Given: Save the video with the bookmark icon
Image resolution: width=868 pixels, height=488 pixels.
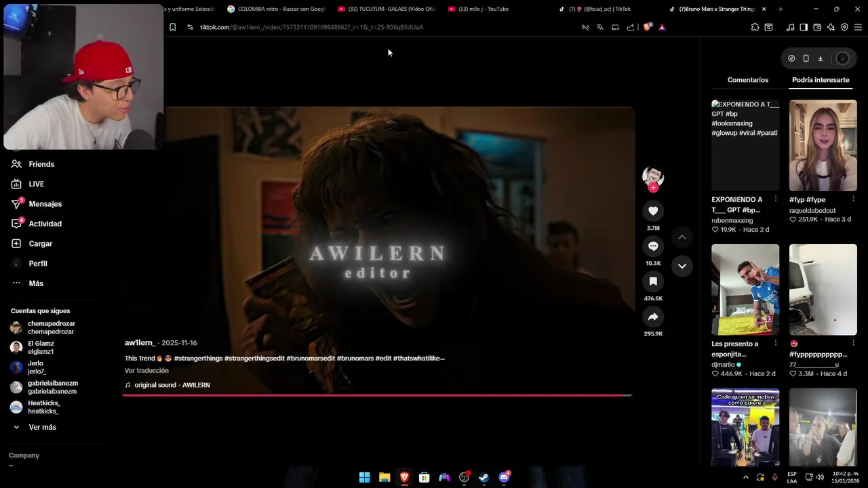Looking at the screenshot, I should 653,281.
